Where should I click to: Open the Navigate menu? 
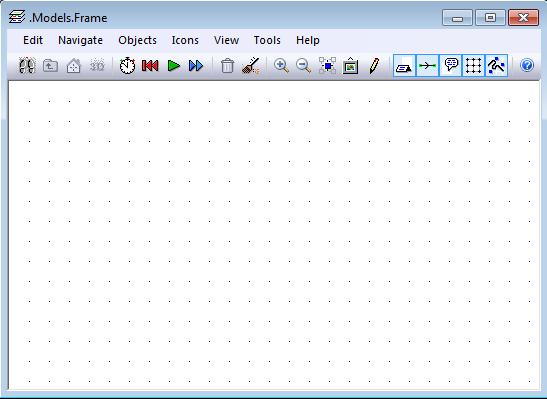click(81, 40)
